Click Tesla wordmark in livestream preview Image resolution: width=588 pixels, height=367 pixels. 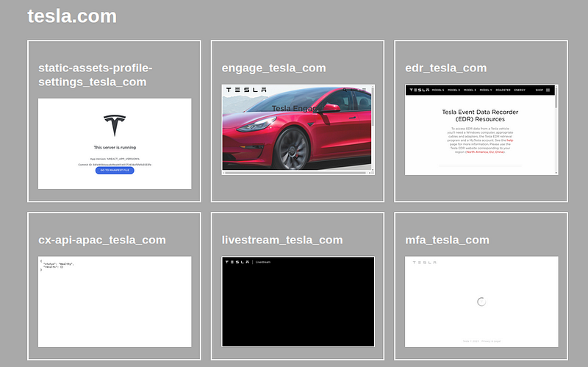(237, 262)
